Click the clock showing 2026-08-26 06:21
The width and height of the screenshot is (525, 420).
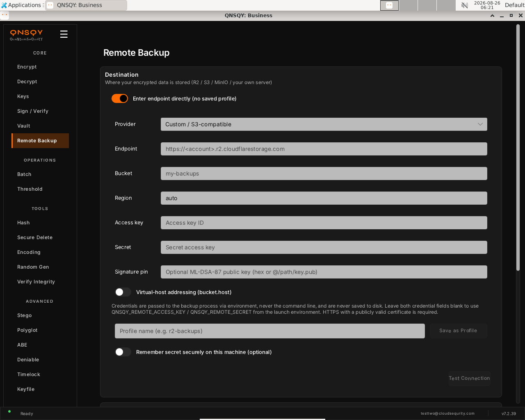pos(487,5)
